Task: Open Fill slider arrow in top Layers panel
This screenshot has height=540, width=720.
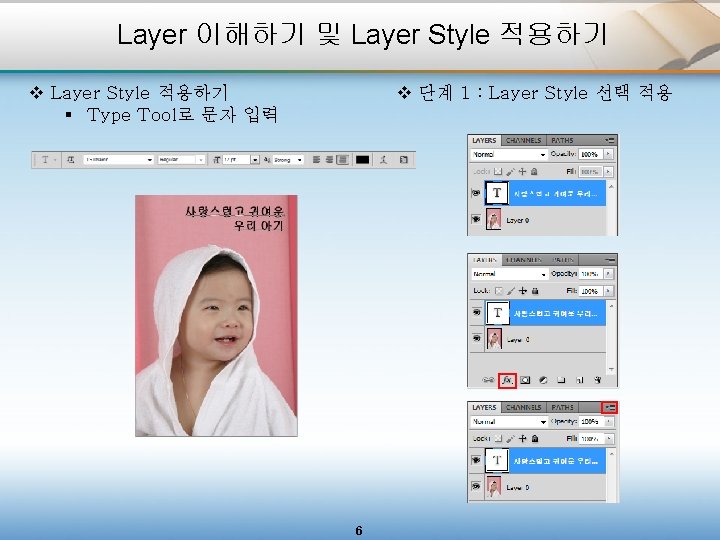Action: 608,171
